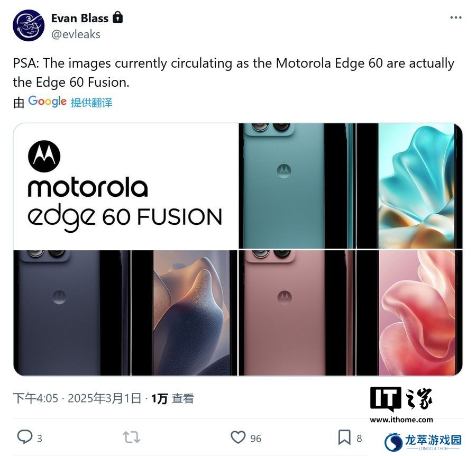Click the 提供翻译 translation link

coord(91,103)
